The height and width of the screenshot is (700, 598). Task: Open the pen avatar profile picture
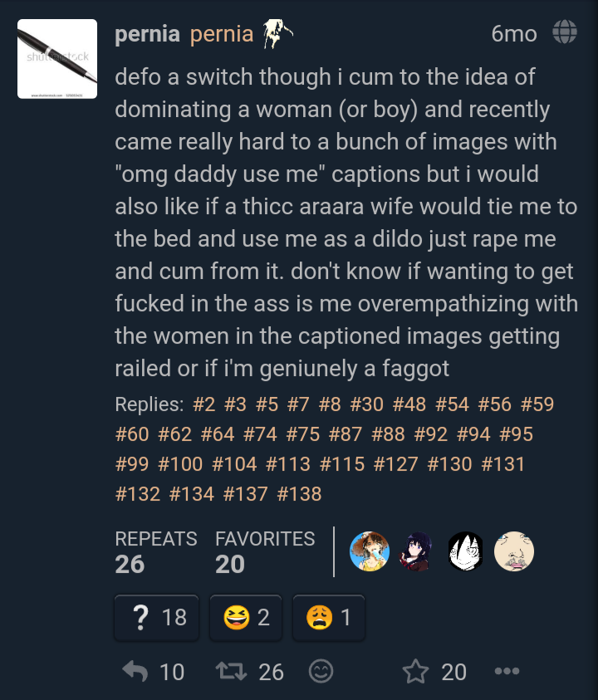pyautogui.click(x=57, y=59)
